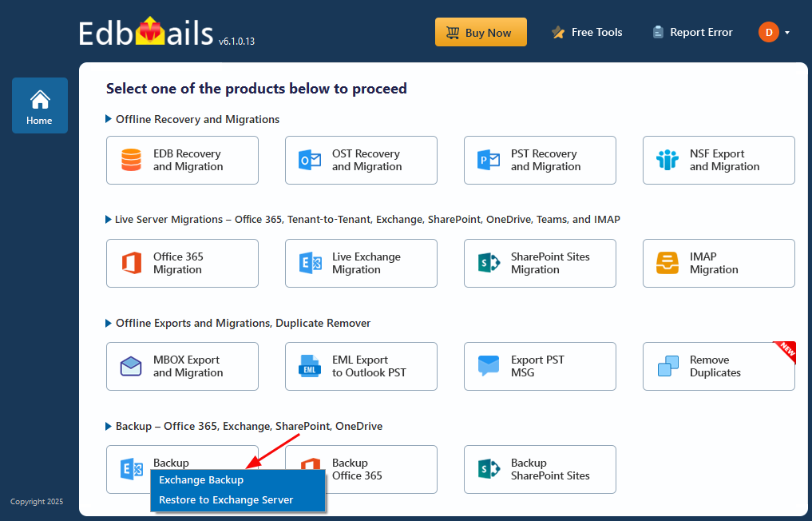Open Free Tools link
812x521 pixels.
coord(588,32)
